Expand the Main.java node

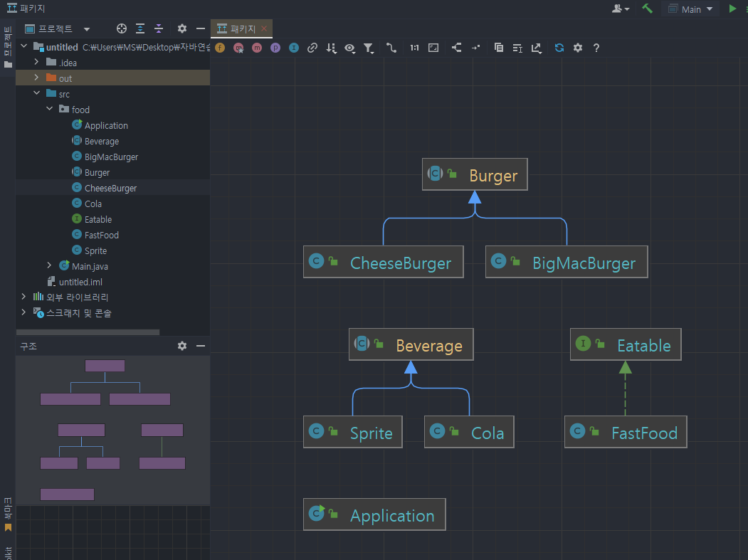click(x=50, y=265)
